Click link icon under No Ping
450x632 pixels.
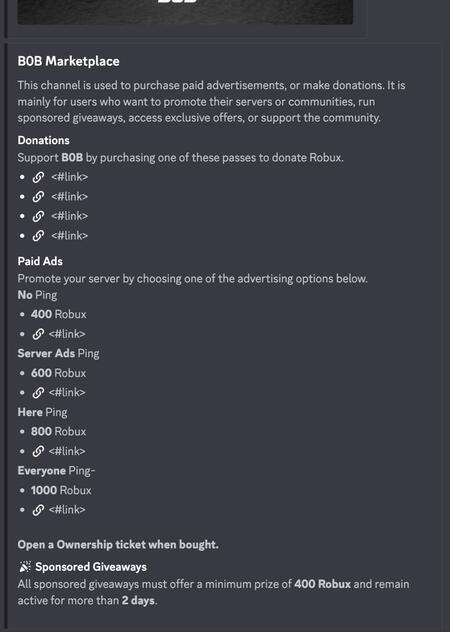click(x=38, y=334)
